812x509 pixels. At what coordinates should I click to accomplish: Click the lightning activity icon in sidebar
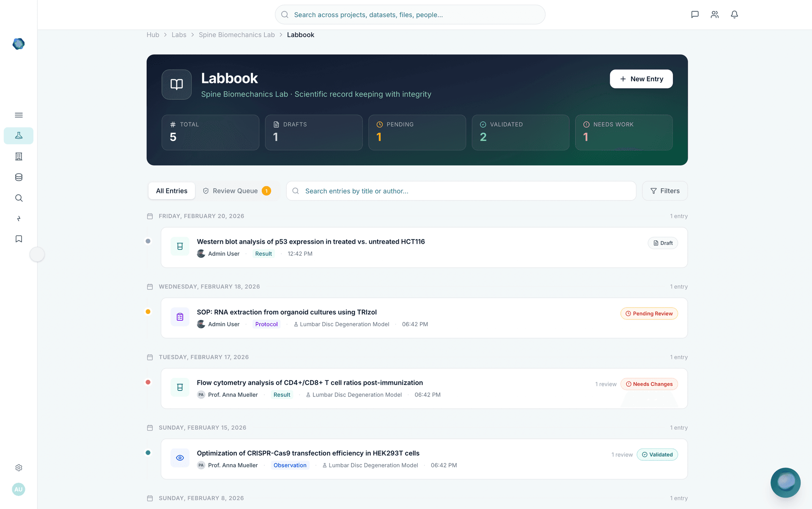coord(19,219)
